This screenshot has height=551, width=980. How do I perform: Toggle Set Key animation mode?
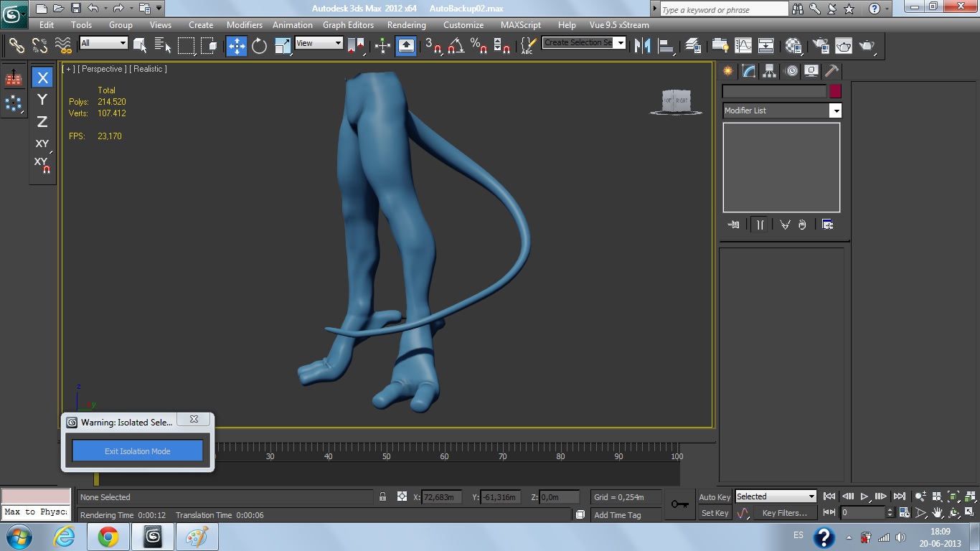[715, 513]
